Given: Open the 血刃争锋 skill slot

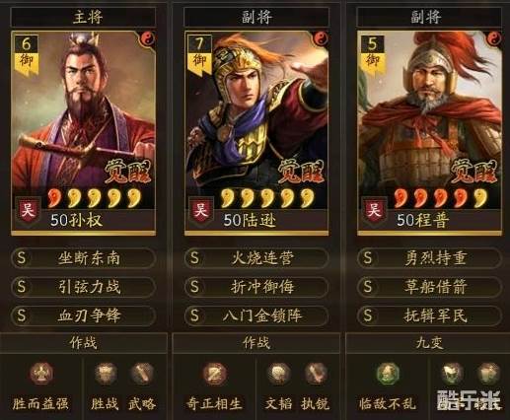Looking at the screenshot, I should 83,315.
